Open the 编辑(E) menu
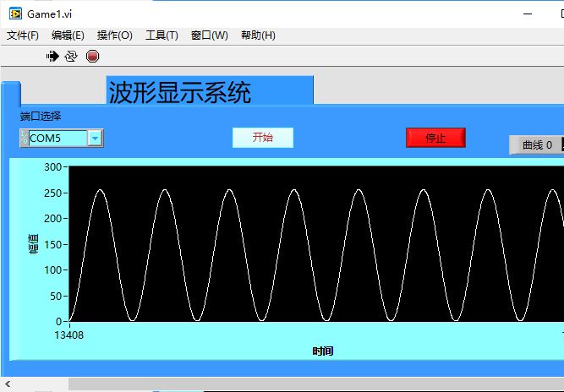 click(68, 35)
